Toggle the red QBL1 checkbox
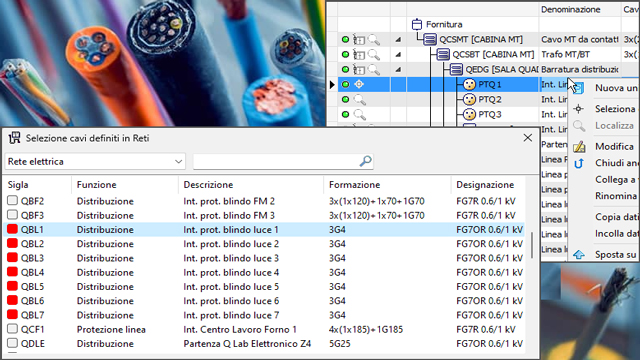 (12, 229)
